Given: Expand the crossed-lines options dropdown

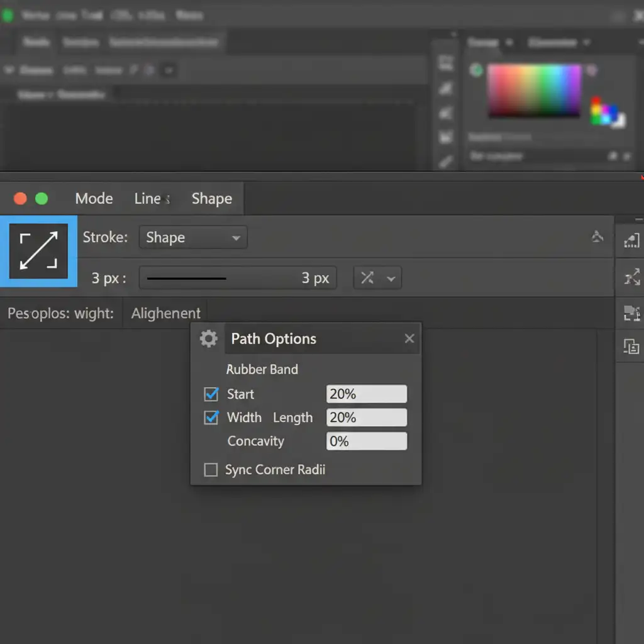Looking at the screenshot, I should coord(377,278).
